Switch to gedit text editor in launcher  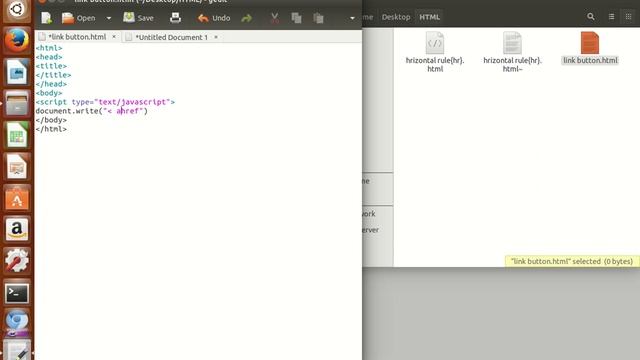click(17, 350)
